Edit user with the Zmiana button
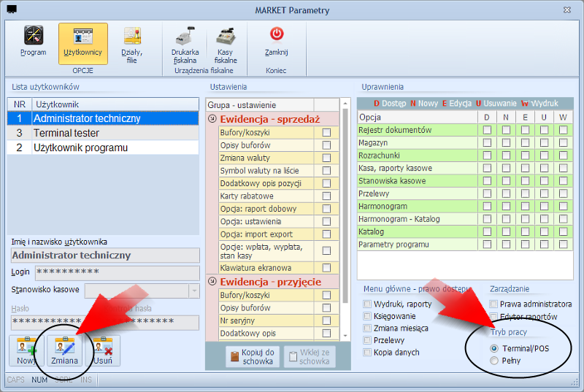 pyautogui.click(x=64, y=350)
